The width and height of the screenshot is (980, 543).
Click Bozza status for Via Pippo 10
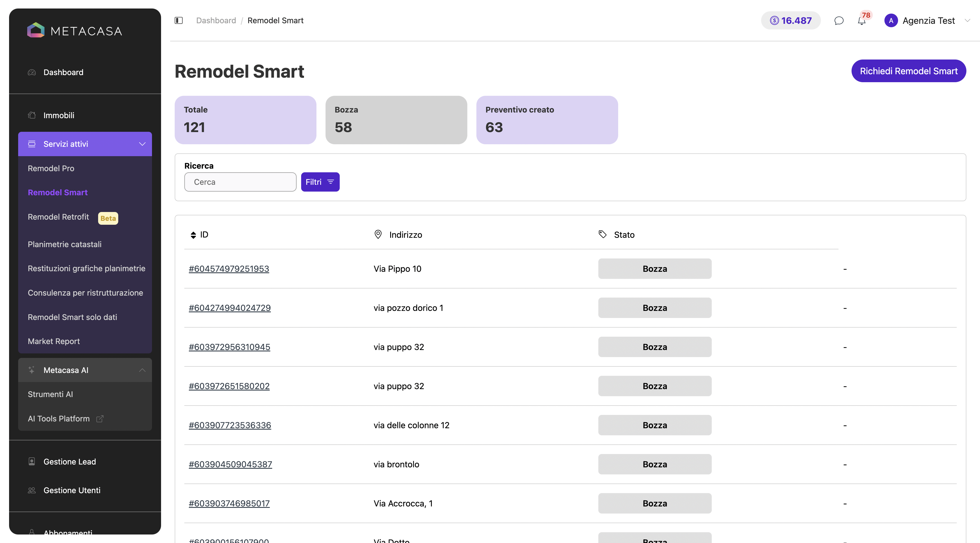654,269
